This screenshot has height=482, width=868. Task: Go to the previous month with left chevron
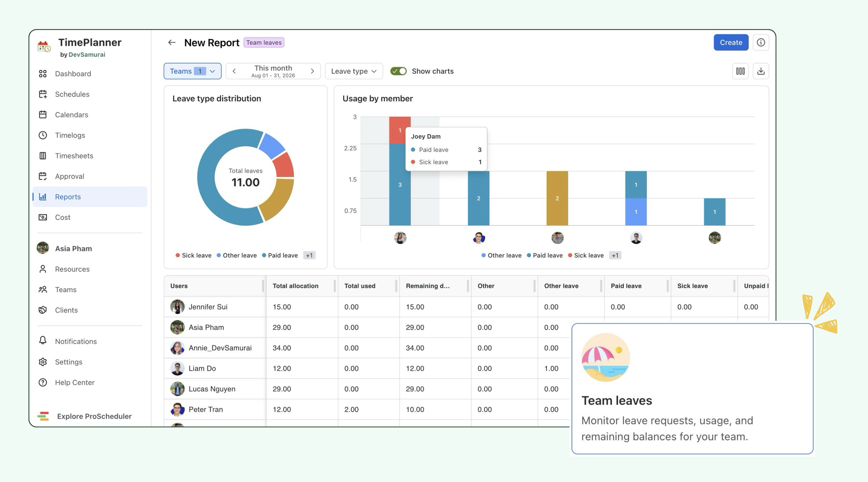click(x=234, y=71)
